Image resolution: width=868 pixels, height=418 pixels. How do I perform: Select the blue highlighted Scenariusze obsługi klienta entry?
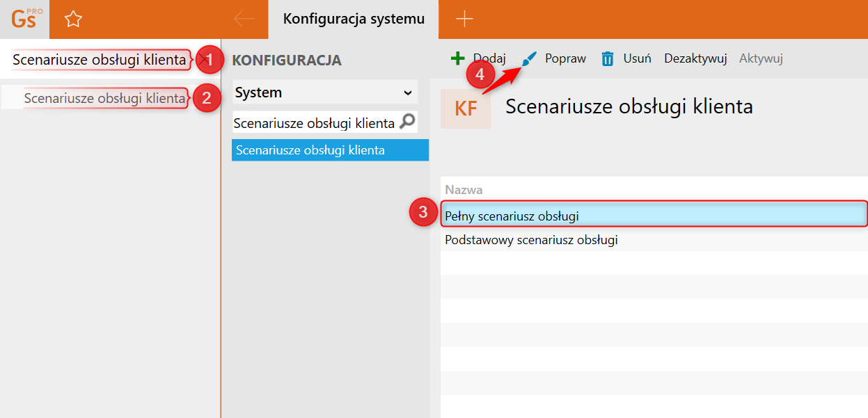click(x=330, y=150)
